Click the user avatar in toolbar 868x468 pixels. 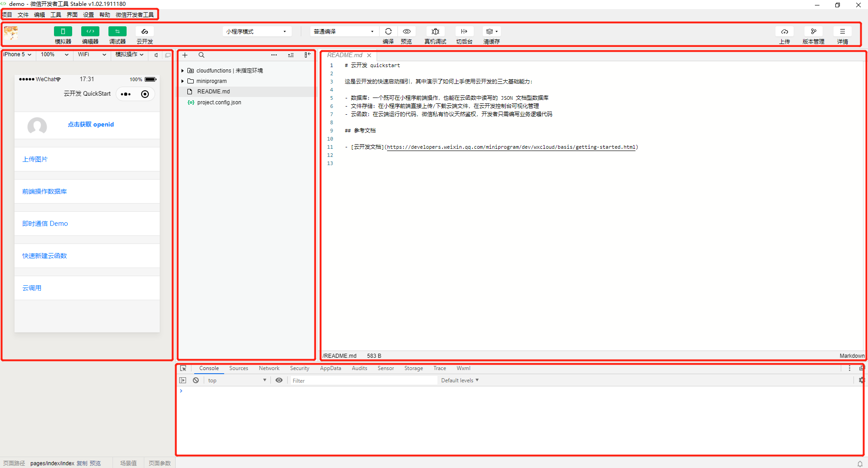pos(11,33)
